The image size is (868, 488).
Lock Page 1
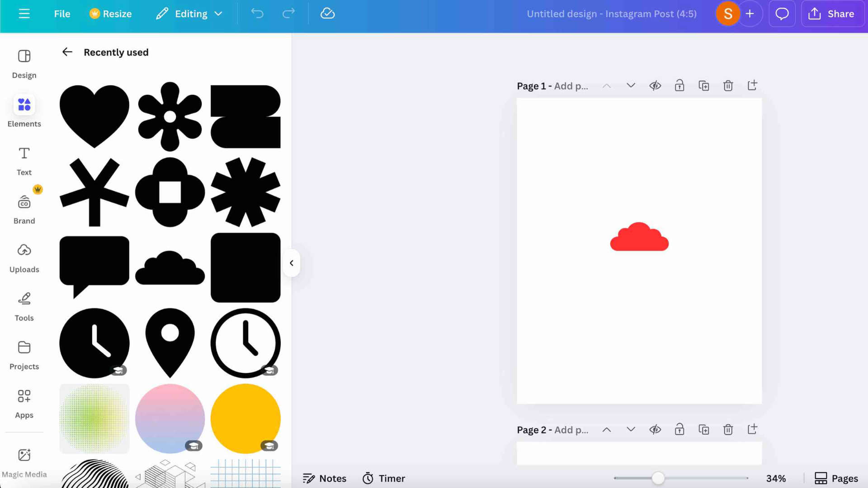[x=679, y=85]
